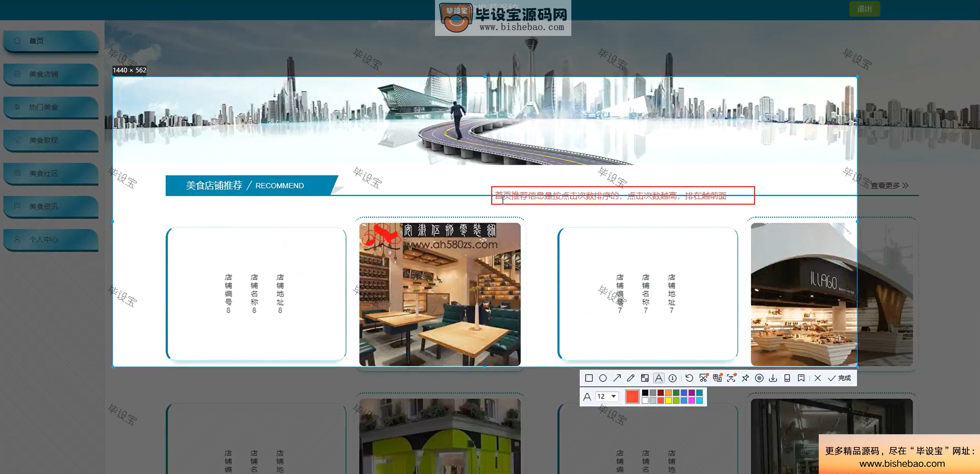This screenshot has width=980, height=474.
Task: Open 首页 in the sidebar
Action: point(51,41)
